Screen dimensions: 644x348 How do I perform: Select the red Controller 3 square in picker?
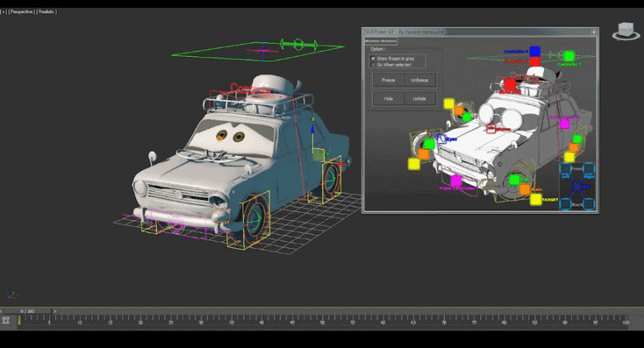point(534,62)
